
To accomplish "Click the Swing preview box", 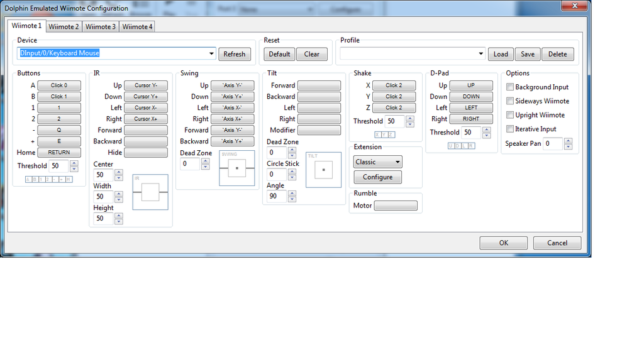I will click(237, 168).
